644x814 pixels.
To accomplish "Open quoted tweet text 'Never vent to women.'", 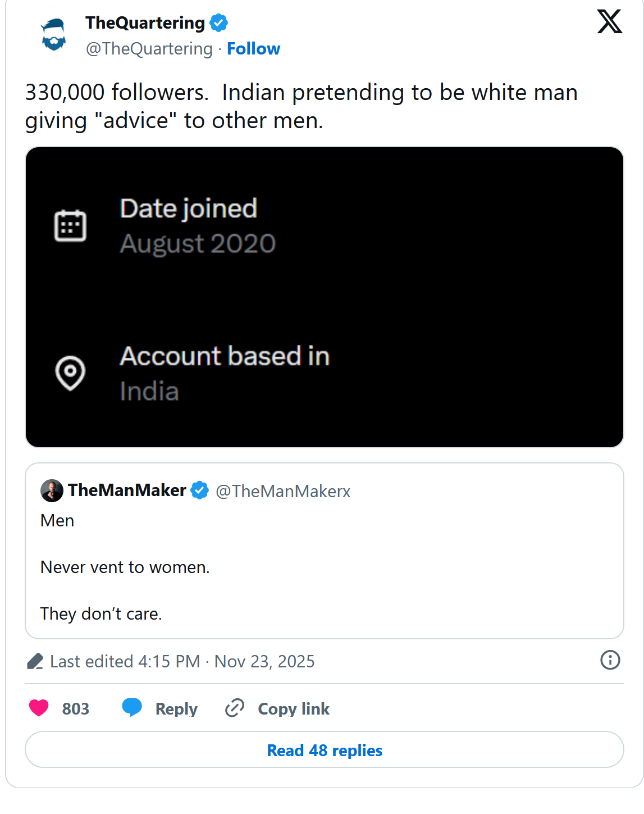I will [125, 567].
